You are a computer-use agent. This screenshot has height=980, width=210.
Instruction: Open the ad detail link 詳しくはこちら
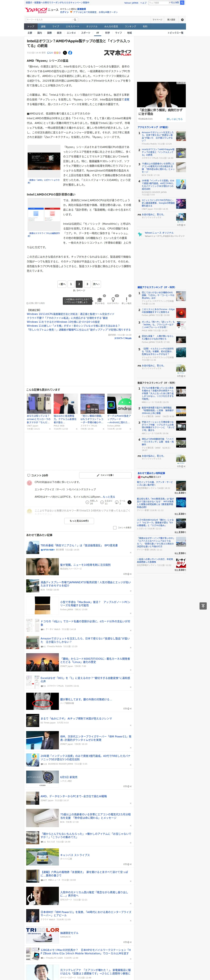pyautogui.click(x=175, y=119)
